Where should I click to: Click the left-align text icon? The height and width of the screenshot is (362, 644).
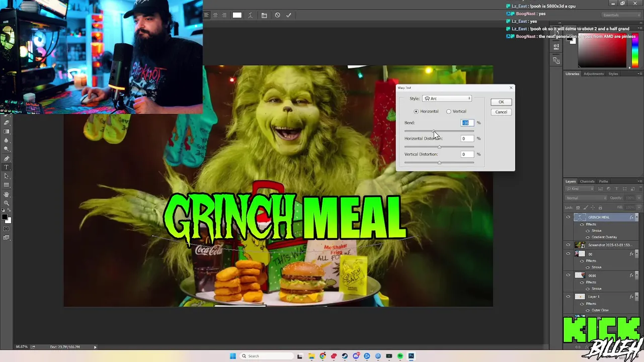click(206, 15)
